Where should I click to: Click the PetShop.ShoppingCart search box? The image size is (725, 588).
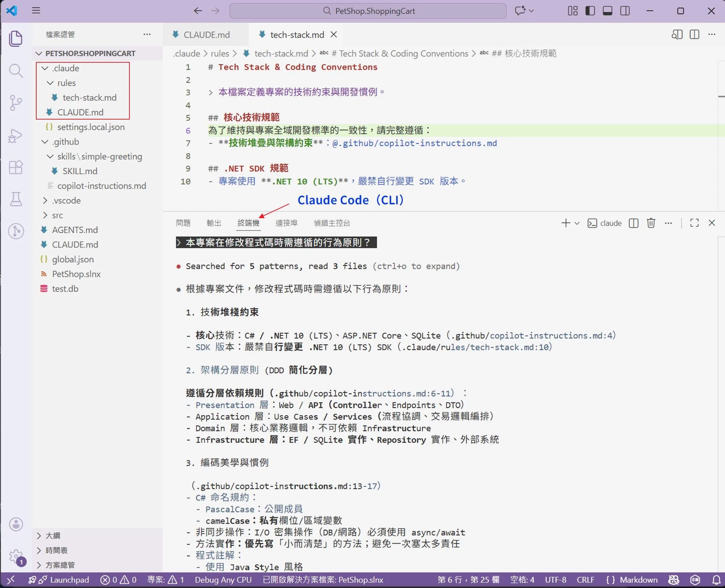tap(368, 11)
